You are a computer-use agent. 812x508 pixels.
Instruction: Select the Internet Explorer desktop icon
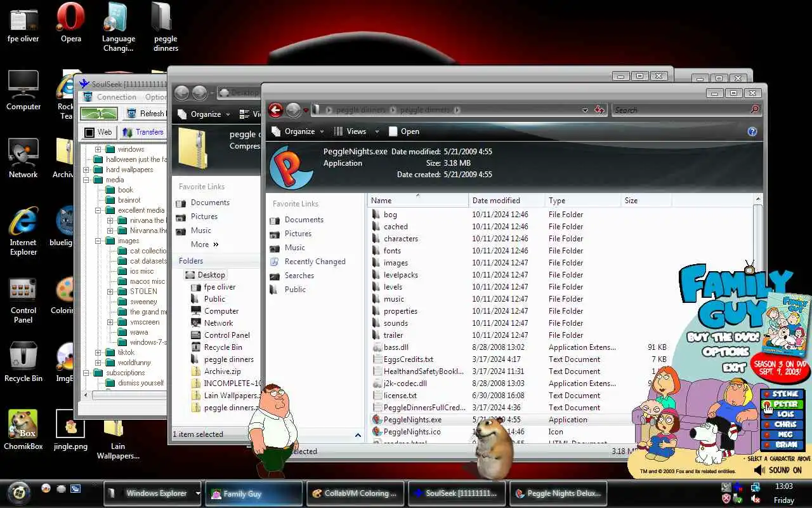tap(23, 231)
